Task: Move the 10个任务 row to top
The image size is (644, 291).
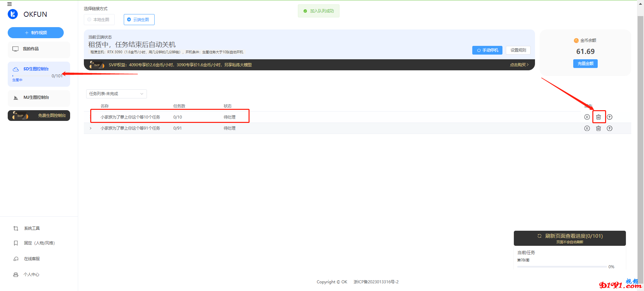Action: 610,117
